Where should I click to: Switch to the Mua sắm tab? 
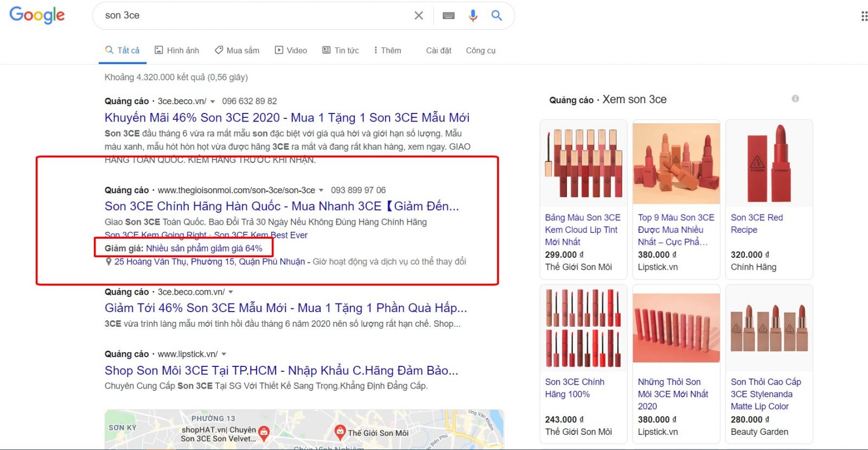[237, 50]
